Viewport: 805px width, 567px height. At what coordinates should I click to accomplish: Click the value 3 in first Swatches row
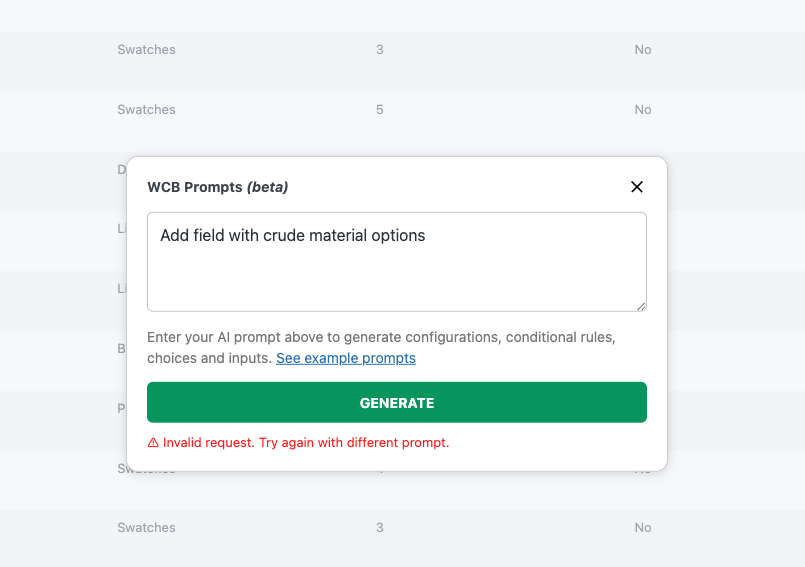click(380, 50)
